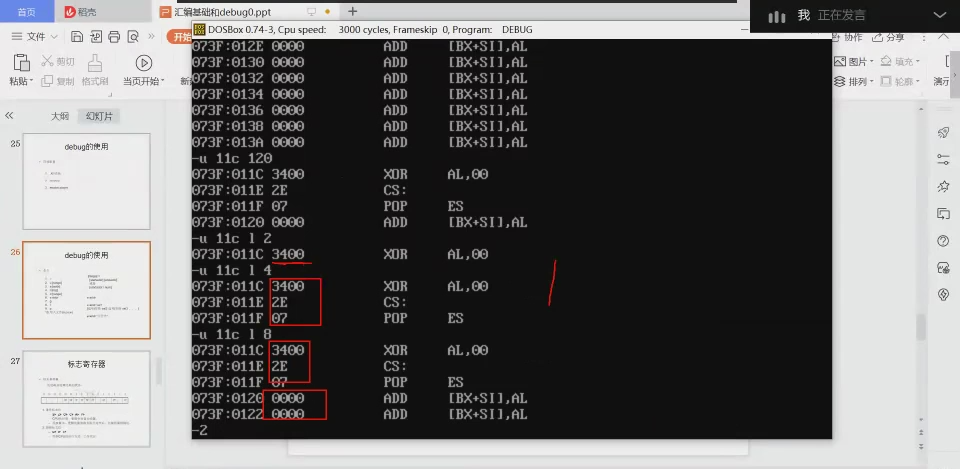Image resolution: width=960 pixels, height=469 pixels.
Task: Click the audio level bars icon in meeting overlay
Action: (776, 16)
